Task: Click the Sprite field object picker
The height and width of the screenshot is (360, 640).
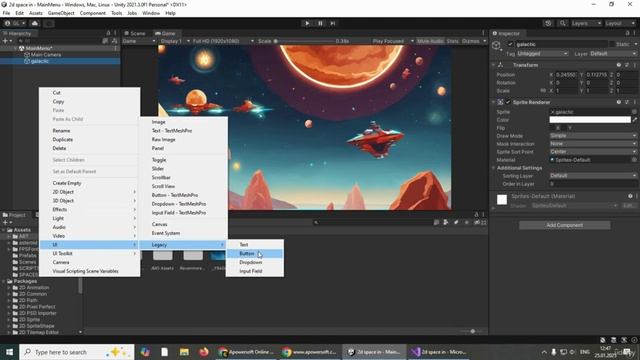Action: [x=634, y=111]
